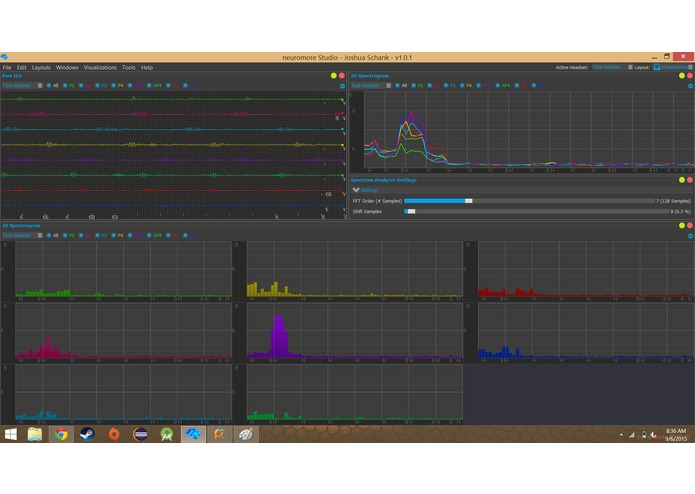Open the Layouts menu
The image size is (695, 494).
[x=41, y=67]
